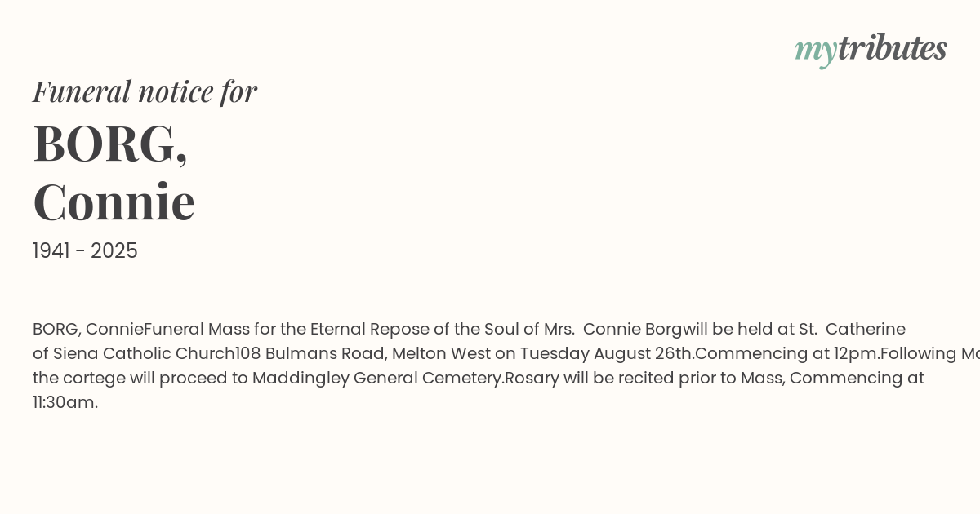Click the mytributes logo
The image size is (980, 514).
coord(871,49)
